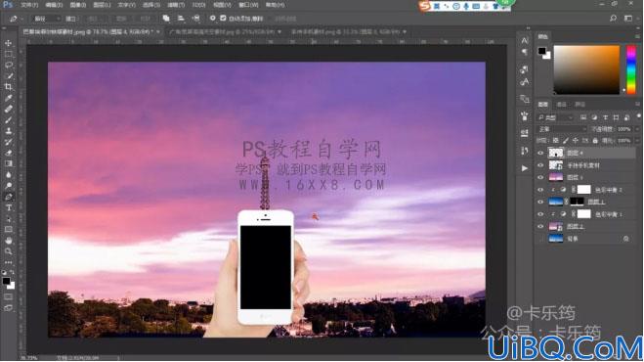This screenshot has width=644, height=362.
Task: Hide the 色彩平衡 2 adjustment layer
Action: point(540,190)
